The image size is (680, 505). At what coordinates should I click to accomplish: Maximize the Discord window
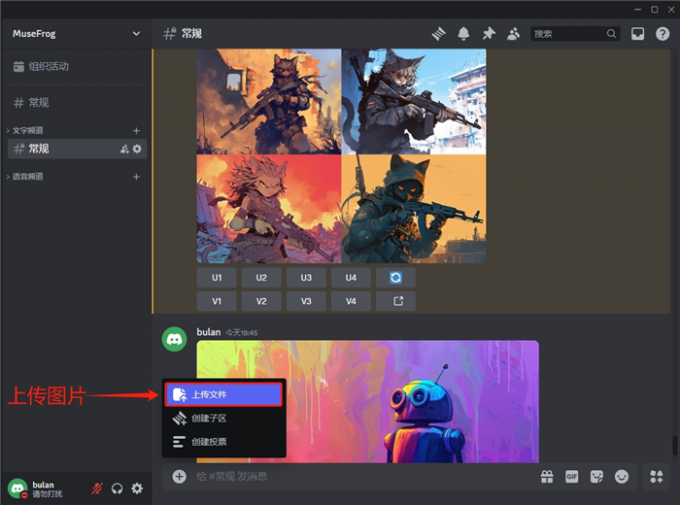pyautogui.click(x=654, y=9)
